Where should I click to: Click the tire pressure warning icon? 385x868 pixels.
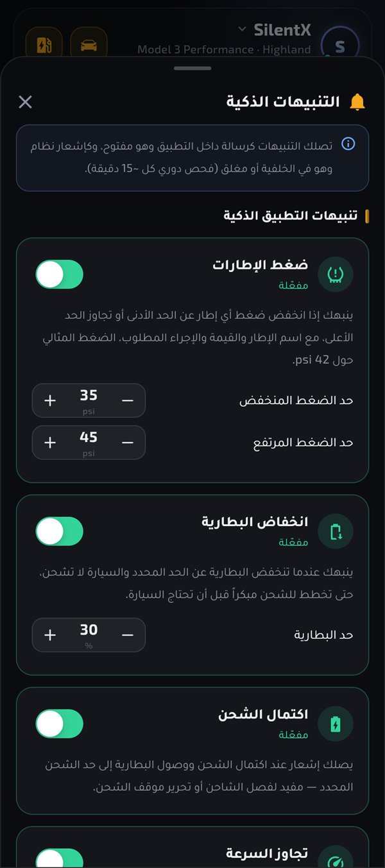(336, 275)
